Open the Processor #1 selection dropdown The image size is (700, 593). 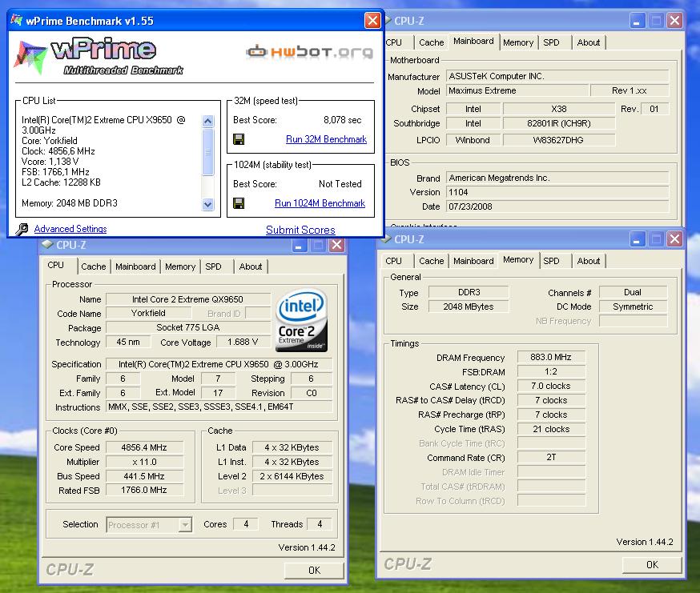coord(185,525)
